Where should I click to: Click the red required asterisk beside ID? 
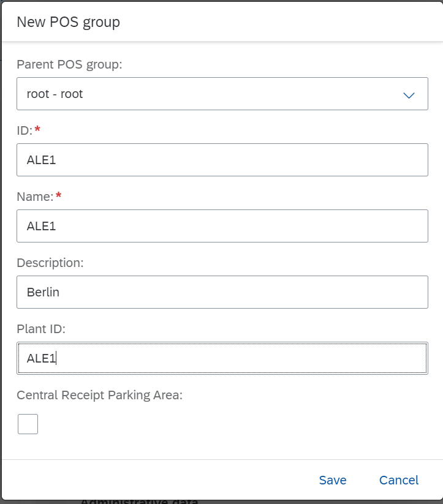point(37,129)
